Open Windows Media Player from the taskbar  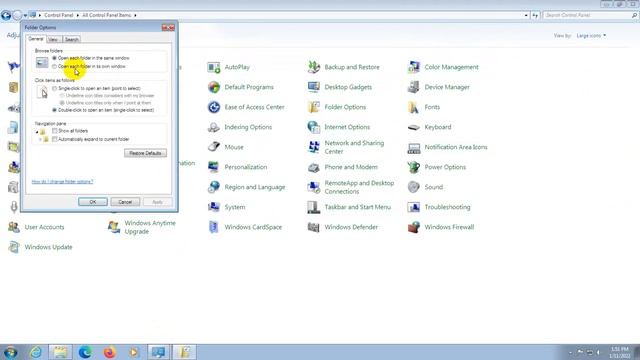[x=134, y=352]
